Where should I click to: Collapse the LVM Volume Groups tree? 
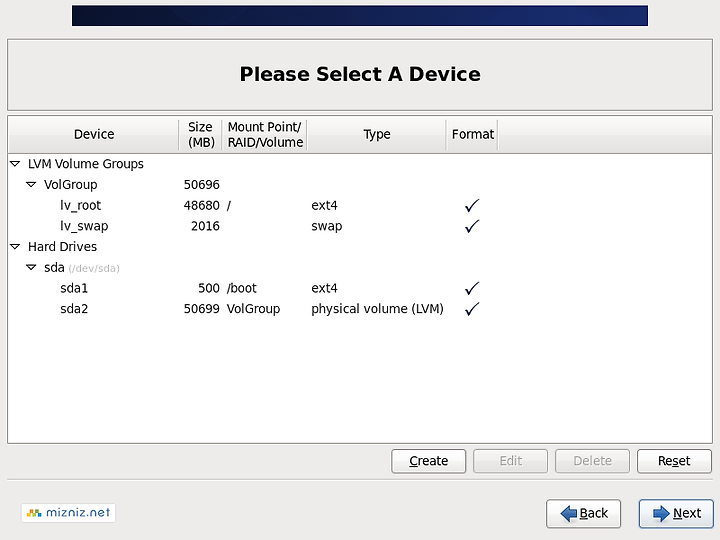(x=15, y=163)
